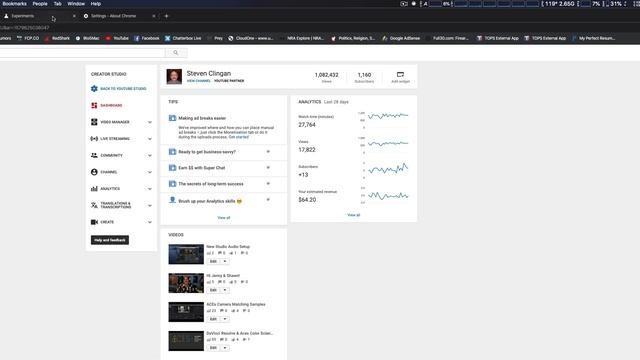
Task: Click the Live Streaming sidebar icon
Action: coord(94,139)
